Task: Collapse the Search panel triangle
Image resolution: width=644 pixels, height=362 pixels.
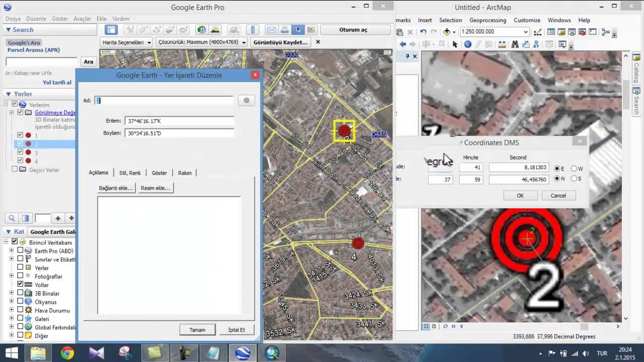Action: point(9,30)
